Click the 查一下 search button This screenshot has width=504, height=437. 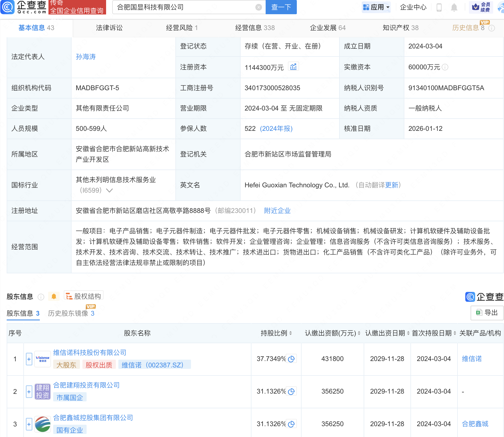pos(281,7)
